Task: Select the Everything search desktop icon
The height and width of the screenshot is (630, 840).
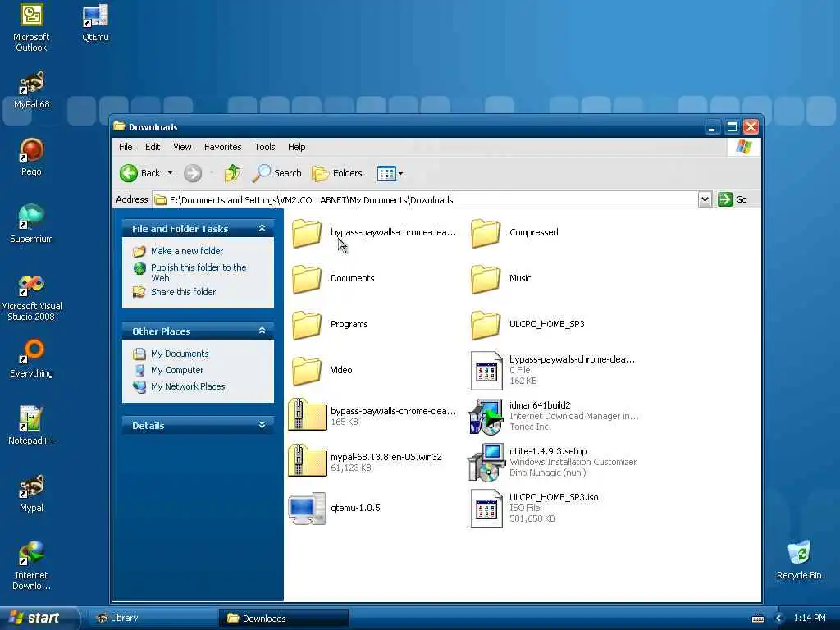Action: (x=31, y=358)
